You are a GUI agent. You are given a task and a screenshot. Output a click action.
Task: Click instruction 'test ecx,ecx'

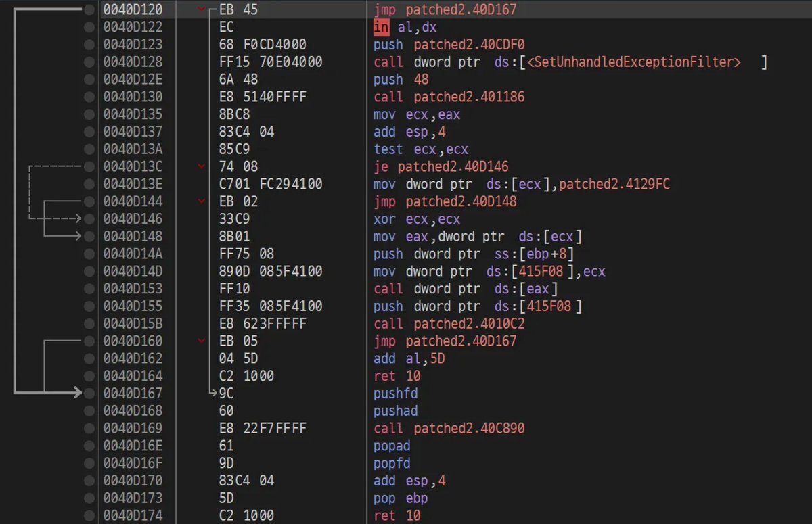(x=420, y=149)
